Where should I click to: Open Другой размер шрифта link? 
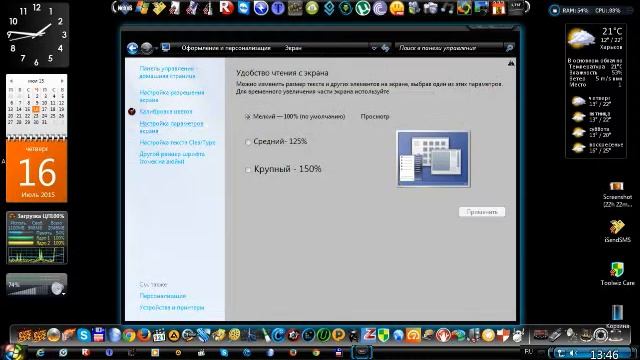click(x=172, y=158)
